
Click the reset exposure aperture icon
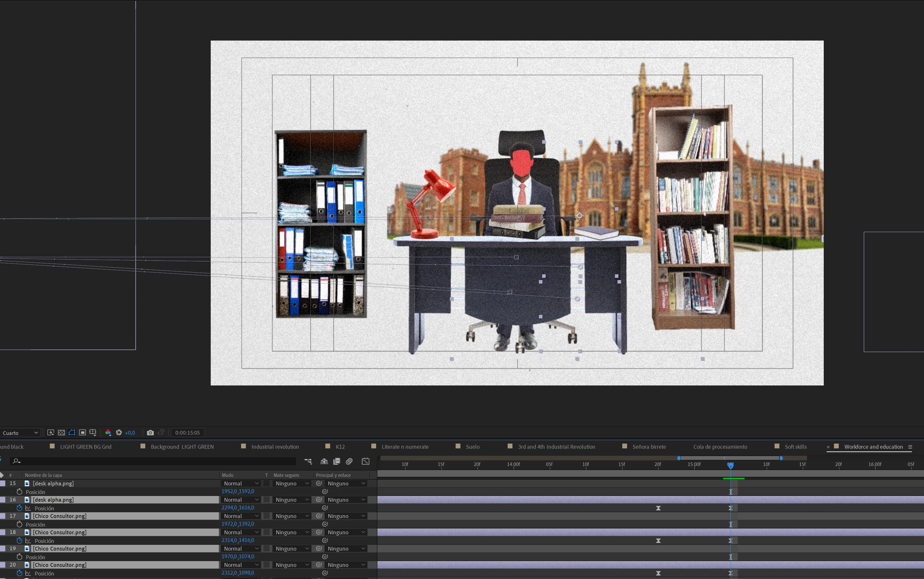tap(119, 432)
